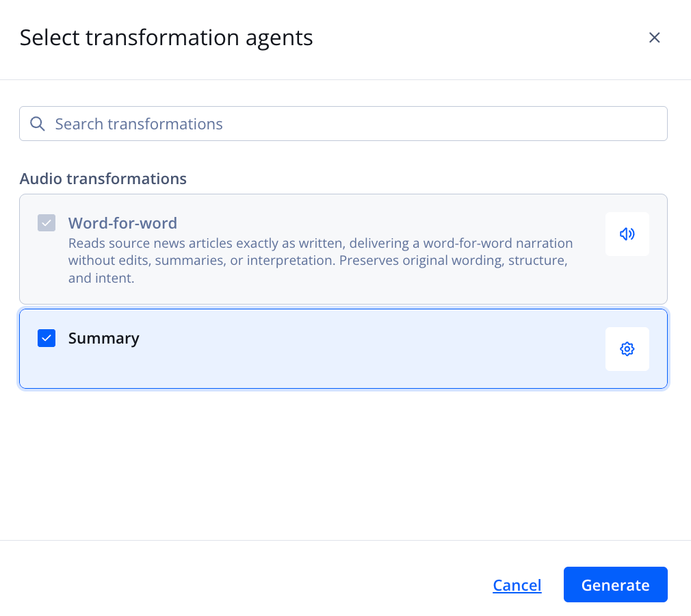Toggle the Summary agent selection checkbox
691x616 pixels.
(47, 337)
